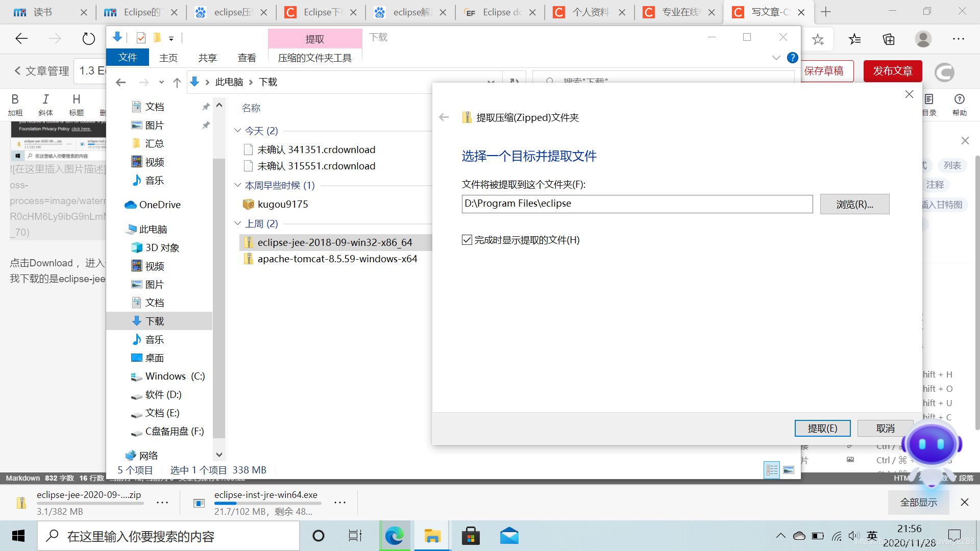Click the 提取(E) extract button
Screen dimensions: 980x551
[822, 428]
